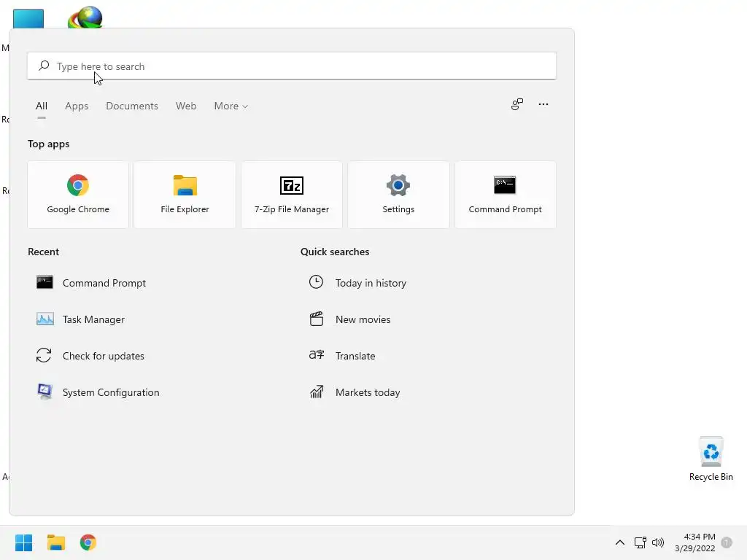Select the globe desktop icon at top

[x=85, y=17]
